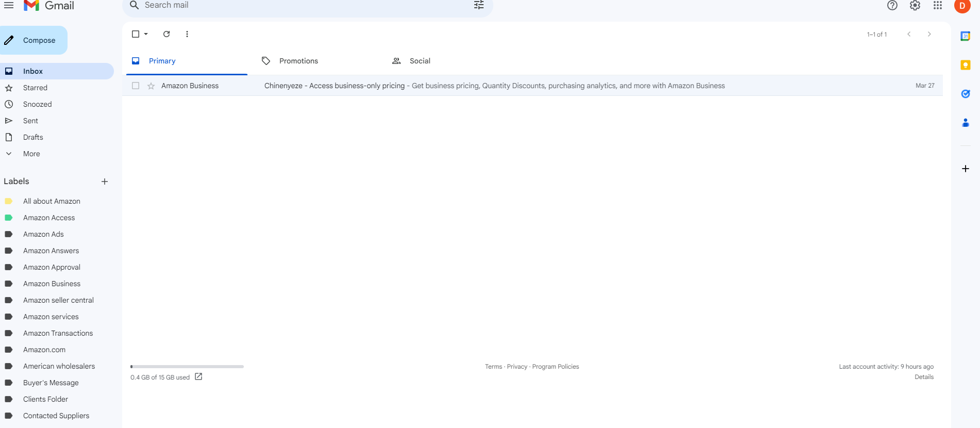Open the Google apps grid

938,5
